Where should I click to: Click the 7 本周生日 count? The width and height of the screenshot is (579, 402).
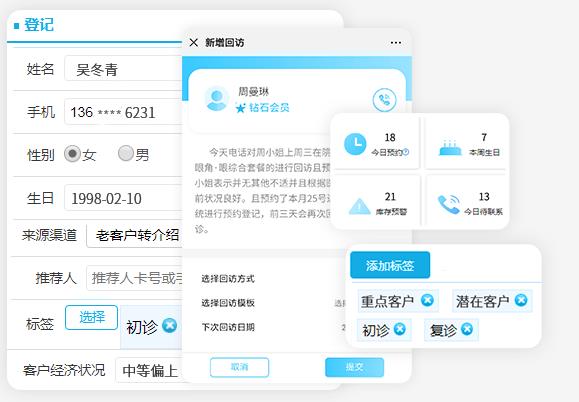coord(484,137)
